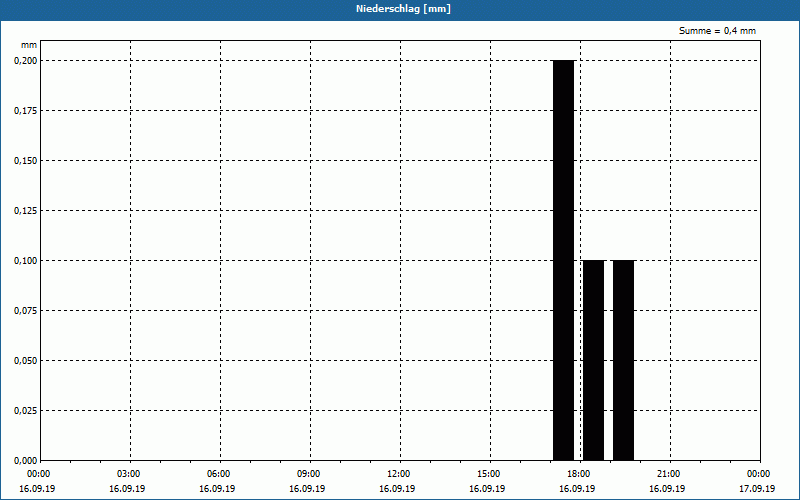Click the 06:00 time axis label
Image resolution: width=800 pixels, height=500 pixels.
coord(218,474)
